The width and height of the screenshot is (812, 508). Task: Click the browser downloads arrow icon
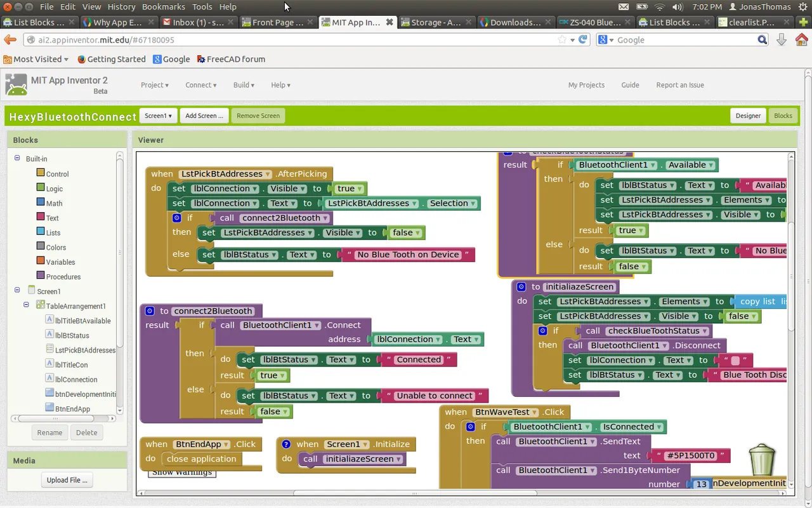[x=782, y=39]
